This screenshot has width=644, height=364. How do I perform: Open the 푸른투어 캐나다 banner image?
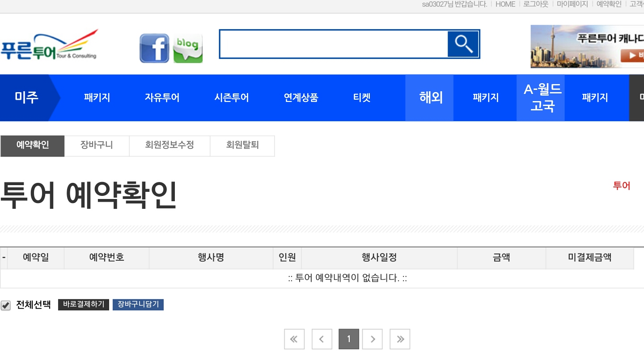[587, 47]
